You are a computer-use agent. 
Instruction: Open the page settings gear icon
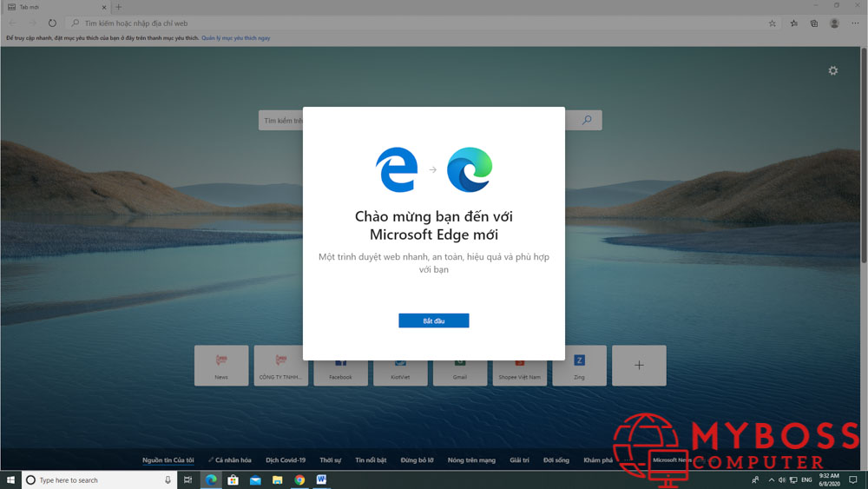pyautogui.click(x=833, y=70)
